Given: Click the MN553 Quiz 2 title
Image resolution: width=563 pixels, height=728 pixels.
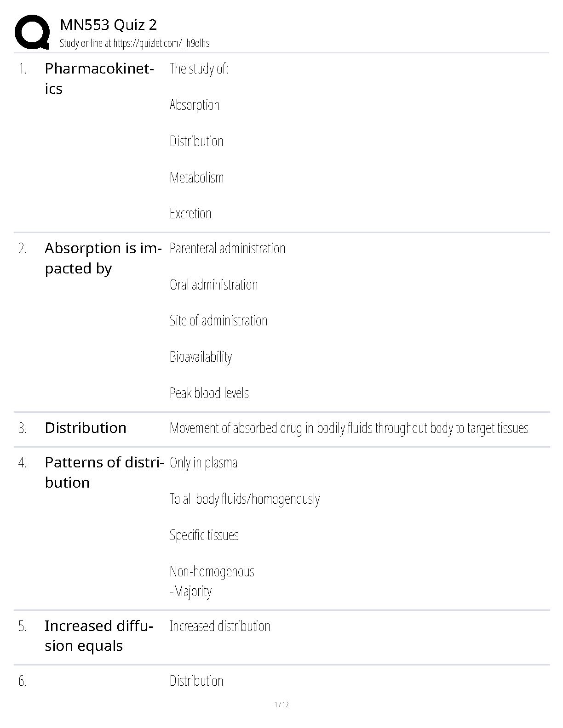Looking at the screenshot, I should point(108,25).
